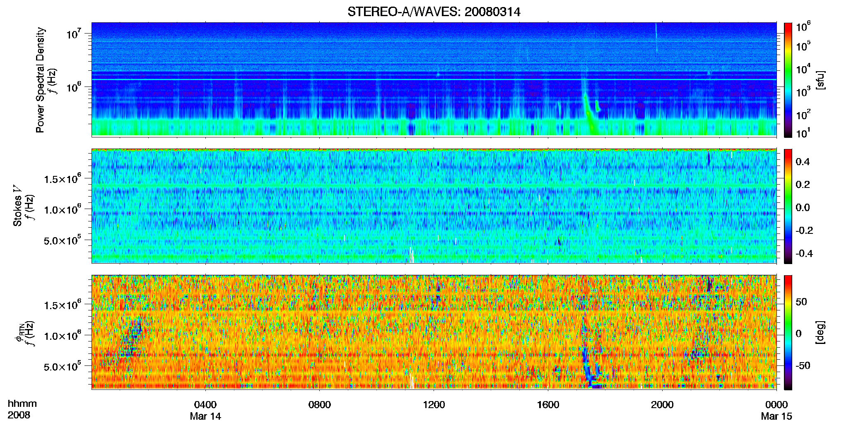868x447 pixels.
Task: Select the [sfu] color bar unit label
Action: tap(820, 80)
